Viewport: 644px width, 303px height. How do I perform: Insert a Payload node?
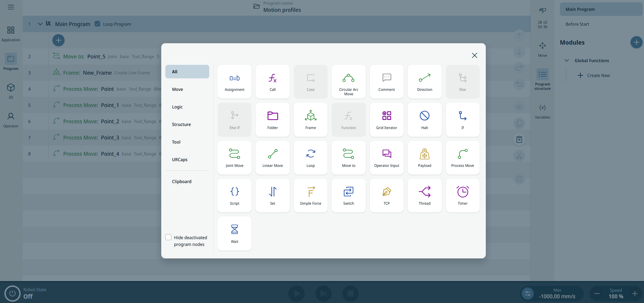[424, 158]
